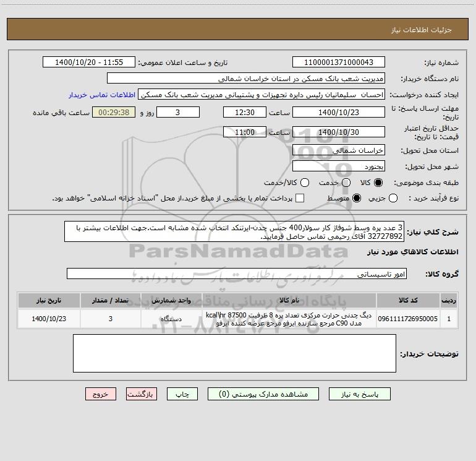This screenshot has width=476, height=461.
Task: Tick the Islamic treasury payment checkbox
Action: 300,198
